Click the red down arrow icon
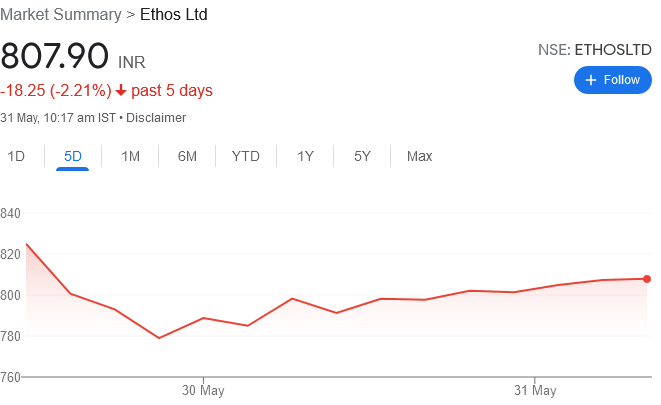 tap(121, 91)
